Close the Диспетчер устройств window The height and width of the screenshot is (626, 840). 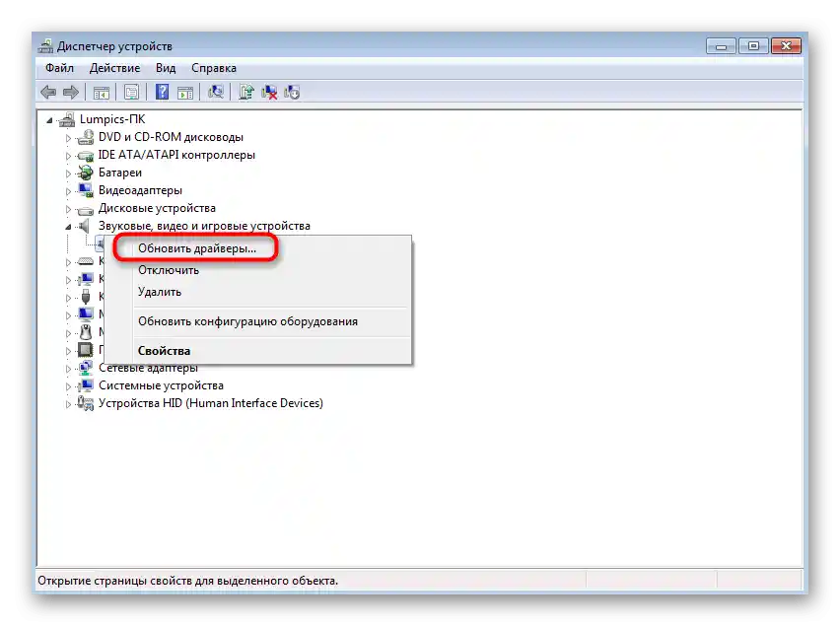[x=786, y=46]
